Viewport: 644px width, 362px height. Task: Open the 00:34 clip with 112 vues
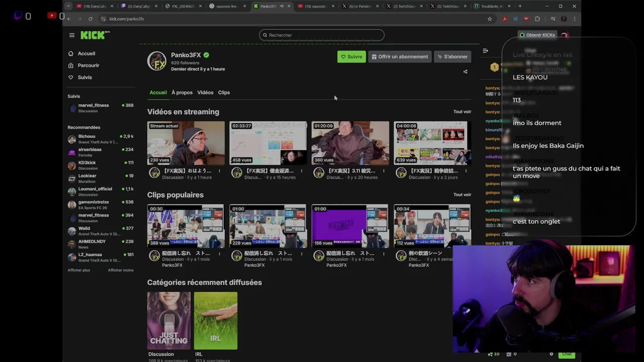[432, 226]
